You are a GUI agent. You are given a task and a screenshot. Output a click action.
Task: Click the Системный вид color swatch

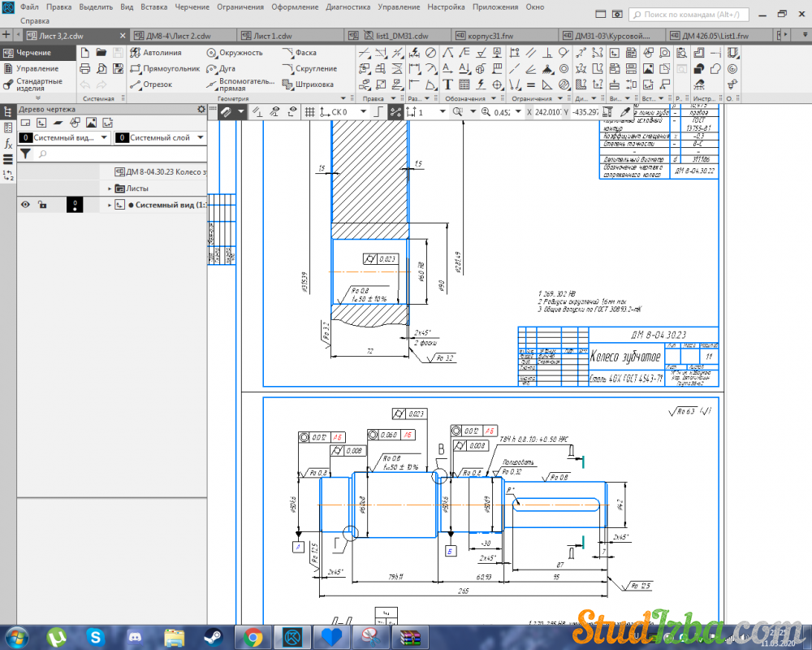[x=74, y=205]
